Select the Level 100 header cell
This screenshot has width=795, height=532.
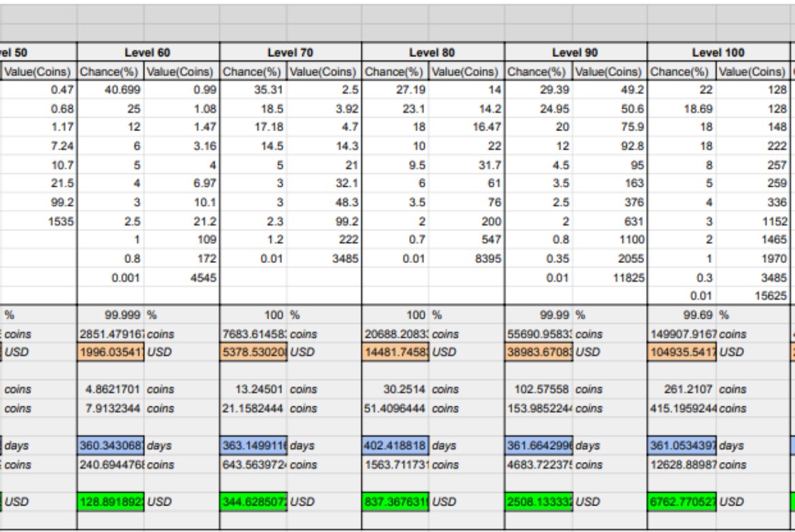coord(718,52)
